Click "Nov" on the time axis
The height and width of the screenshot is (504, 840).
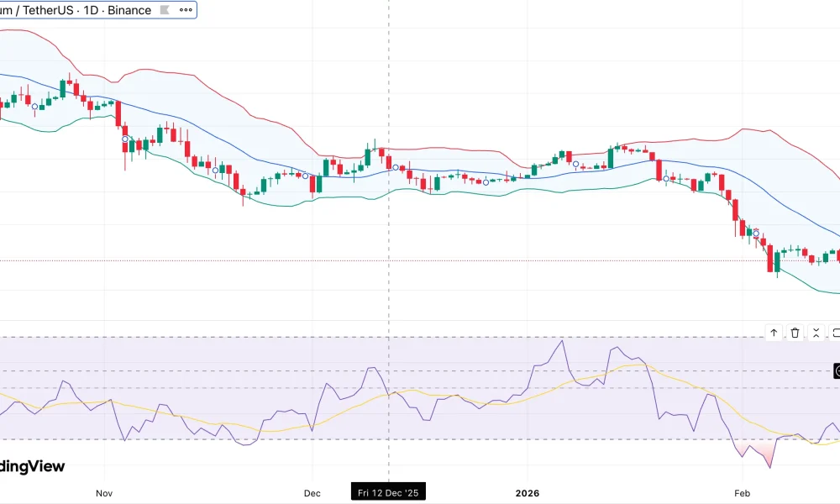coord(103,494)
